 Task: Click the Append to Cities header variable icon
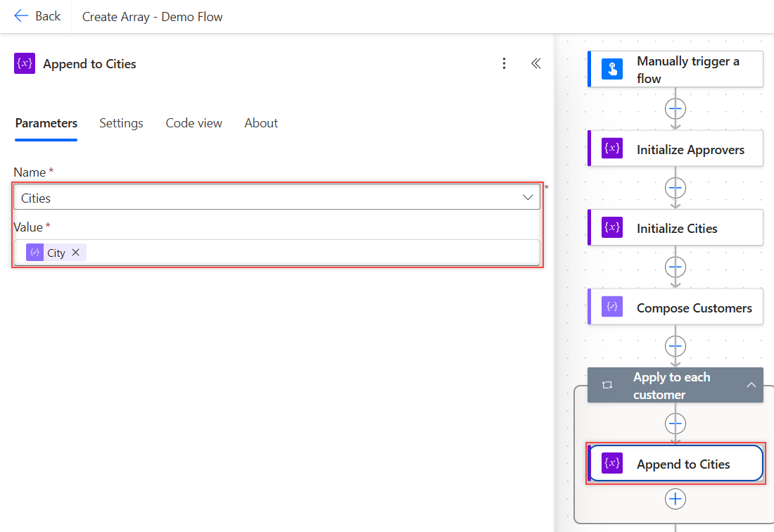[25, 63]
